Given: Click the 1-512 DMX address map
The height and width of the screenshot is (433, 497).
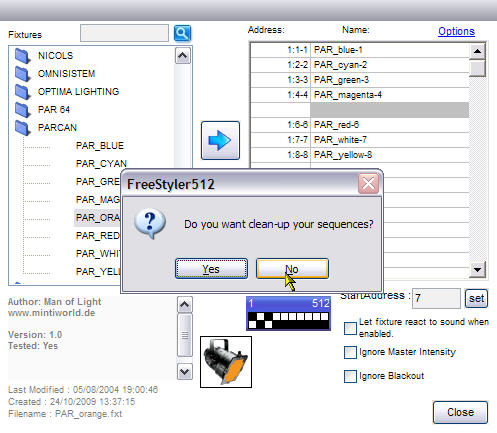Looking at the screenshot, I should (288, 313).
